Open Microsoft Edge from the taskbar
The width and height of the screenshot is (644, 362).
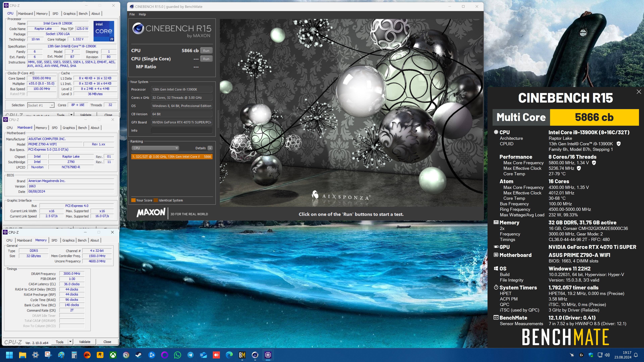(x=229, y=355)
